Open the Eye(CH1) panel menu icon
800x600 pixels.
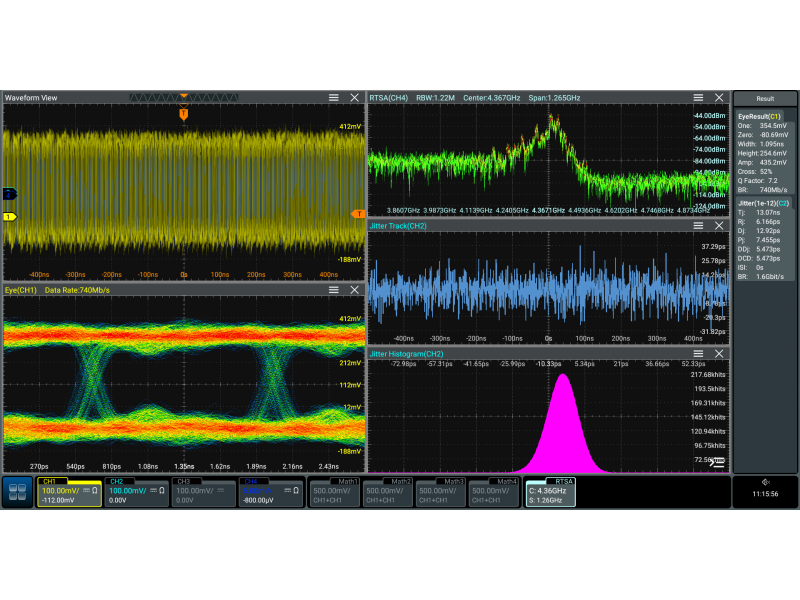pos(334,290)
